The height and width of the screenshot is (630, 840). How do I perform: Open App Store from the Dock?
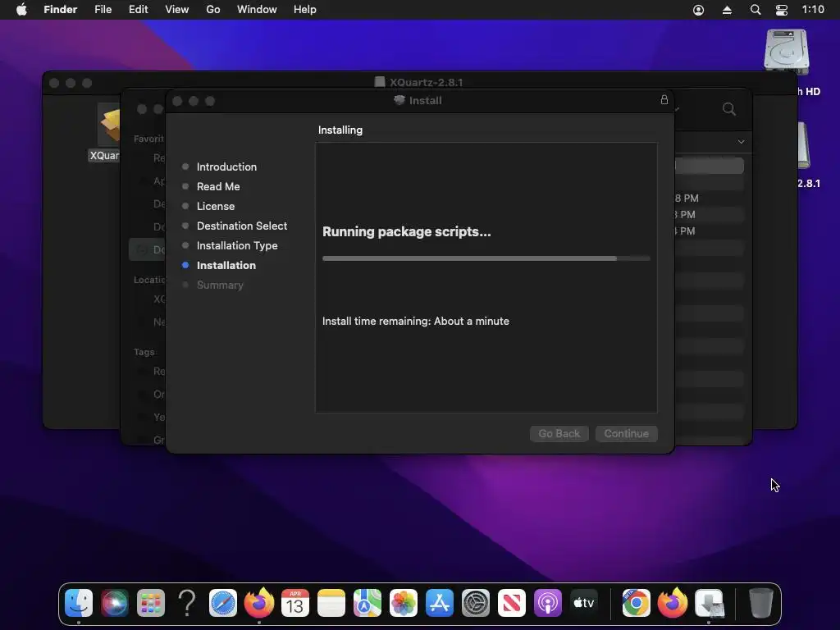click(440, 603)
